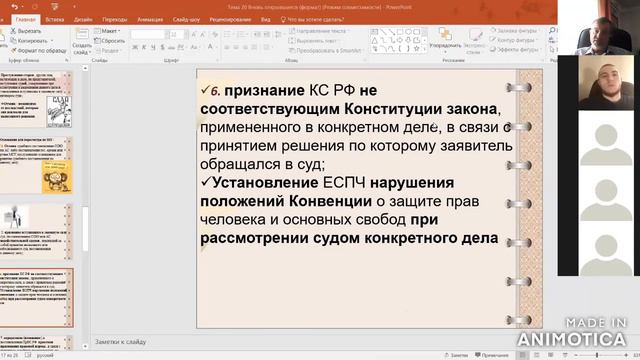Select the text box shape in gallery
640x360 pixels.
pos(375,32)
